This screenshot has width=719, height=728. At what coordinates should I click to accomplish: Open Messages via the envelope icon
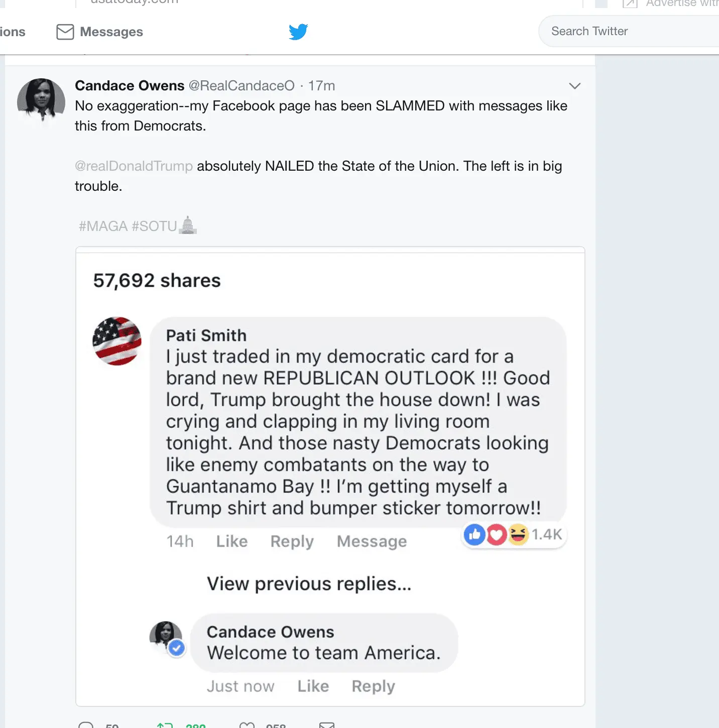pos(65,32)
